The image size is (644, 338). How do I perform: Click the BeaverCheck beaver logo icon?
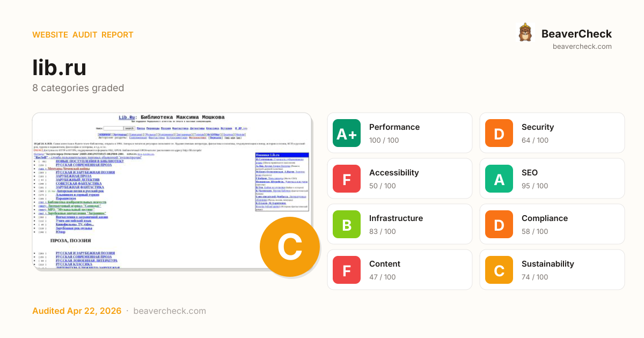525,33
